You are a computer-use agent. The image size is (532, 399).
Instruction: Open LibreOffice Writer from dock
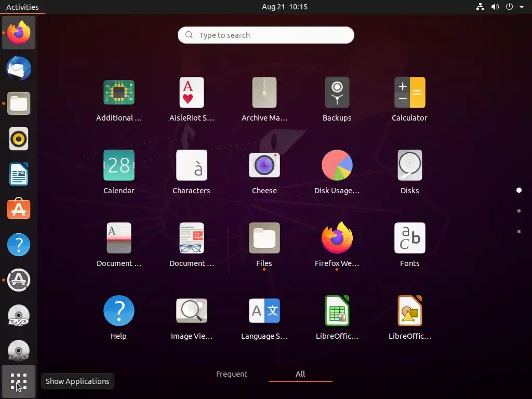(19, 174)
